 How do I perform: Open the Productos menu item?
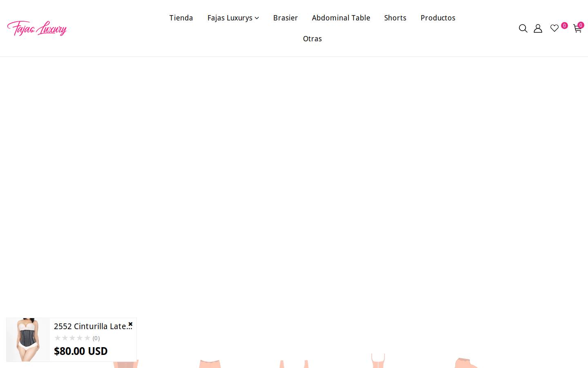(438, 18)
